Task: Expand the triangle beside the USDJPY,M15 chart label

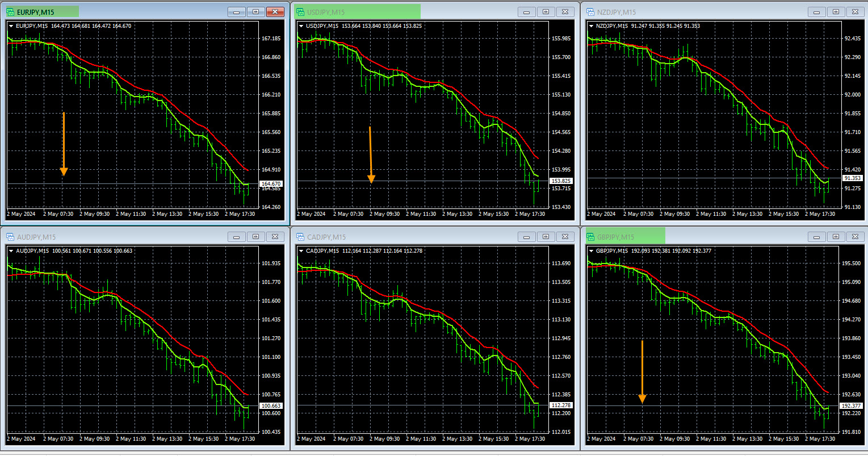Action: pos(301,26)
